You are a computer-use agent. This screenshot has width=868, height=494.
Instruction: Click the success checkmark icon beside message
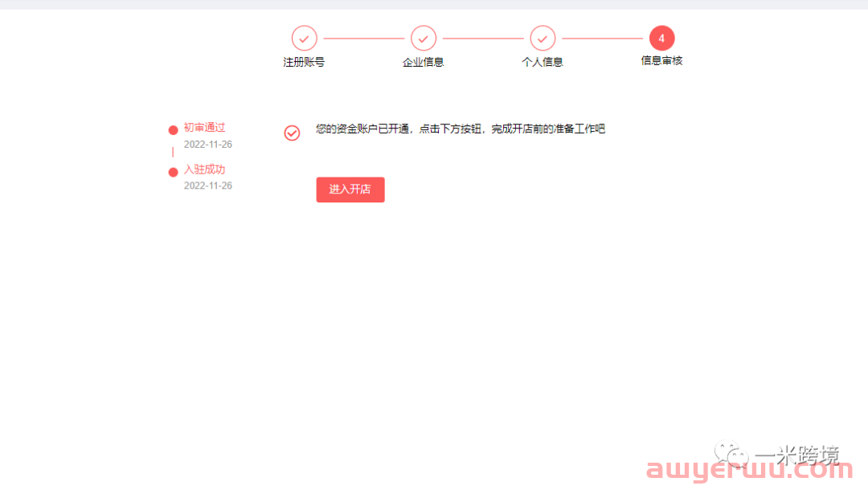point(292,133)
